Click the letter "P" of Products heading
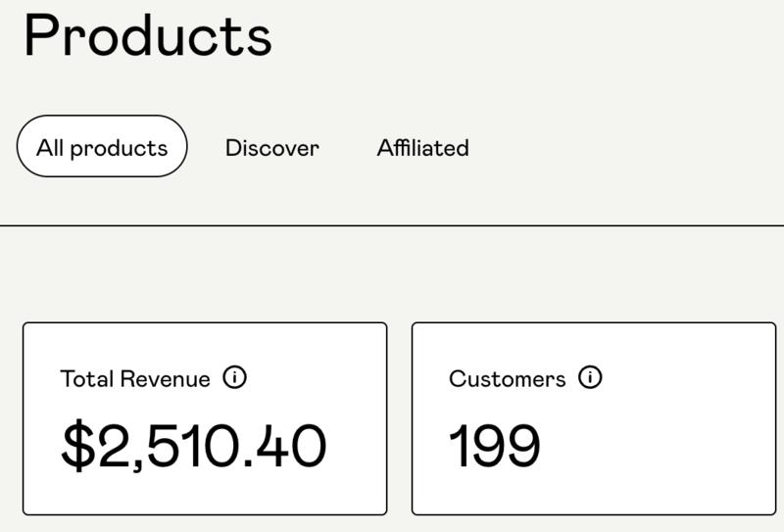This screenshot has height=532, width=784. click(x=43, y=35)
